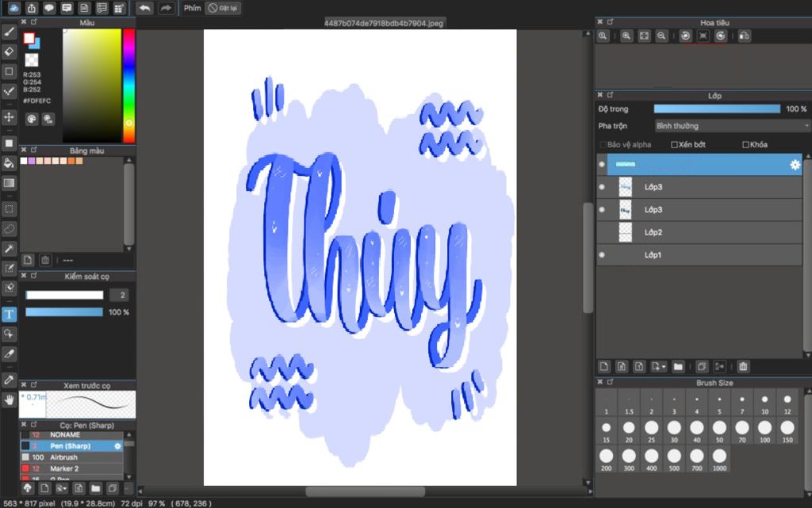The image size is (812, 508).
Task: Select the NONAME brush
Action: point(71,434)
